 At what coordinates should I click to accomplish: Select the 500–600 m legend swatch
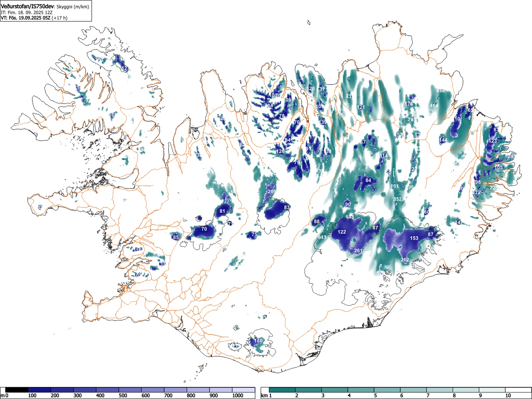tap(131, 390)
